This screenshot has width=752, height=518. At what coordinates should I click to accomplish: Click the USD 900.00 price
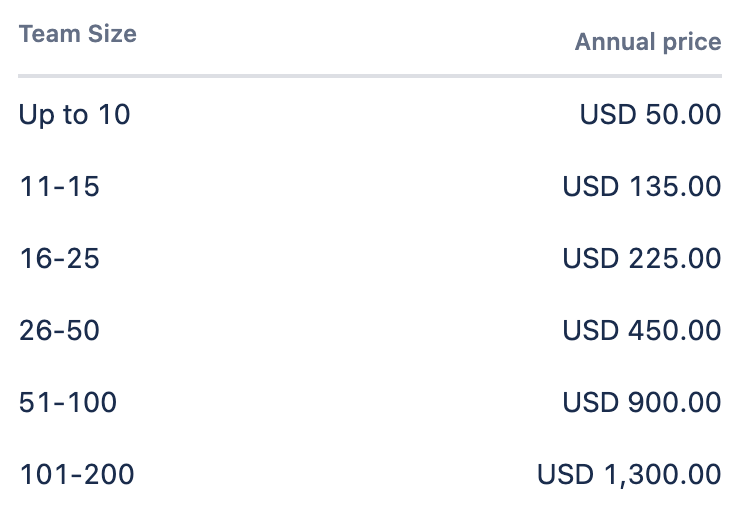point(642,402)
